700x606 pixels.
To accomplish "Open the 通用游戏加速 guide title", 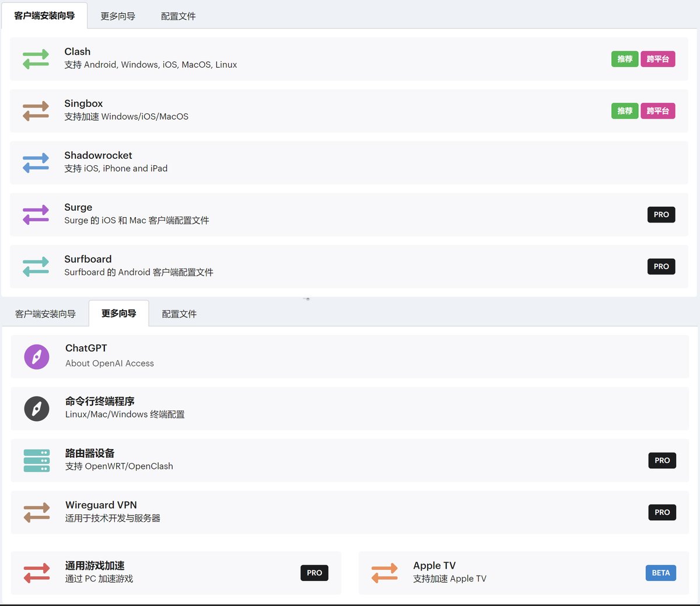I will [95, 566].
